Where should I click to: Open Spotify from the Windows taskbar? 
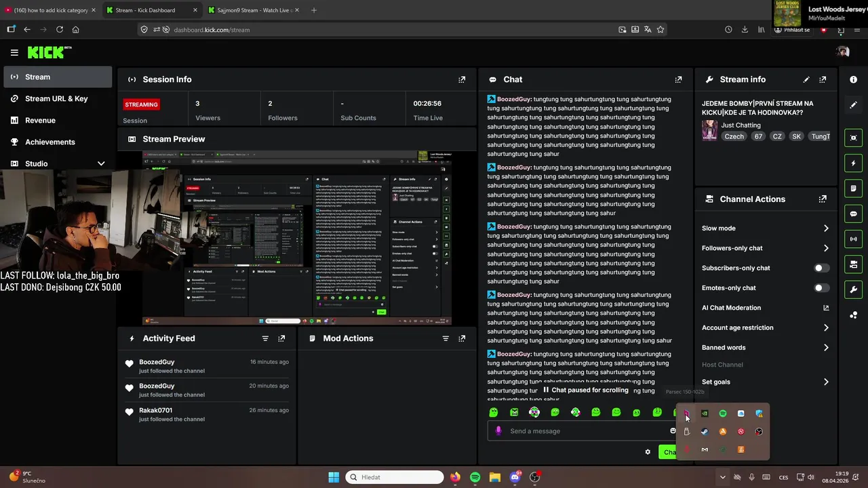(x=475, y=477)
